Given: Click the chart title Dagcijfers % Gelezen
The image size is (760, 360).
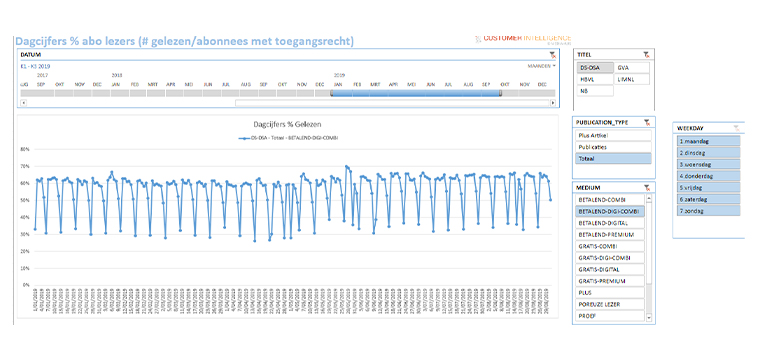Looking at the screenshot, I should [287, 124].
